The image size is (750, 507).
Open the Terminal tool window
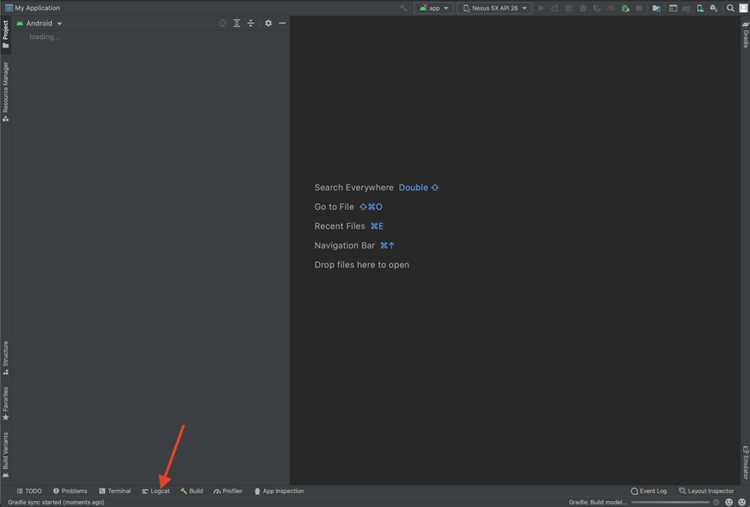click(x=115, y=491)
